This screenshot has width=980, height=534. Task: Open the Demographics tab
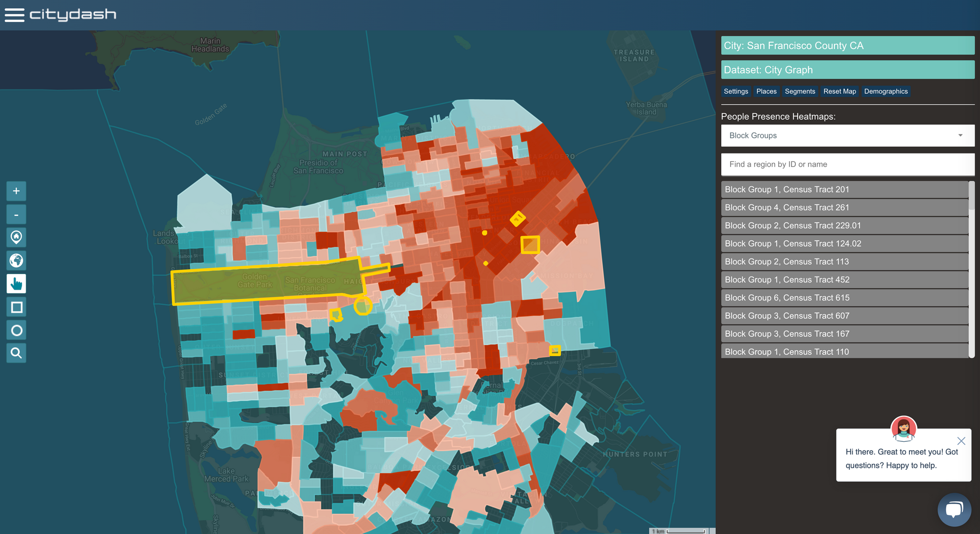885,91
